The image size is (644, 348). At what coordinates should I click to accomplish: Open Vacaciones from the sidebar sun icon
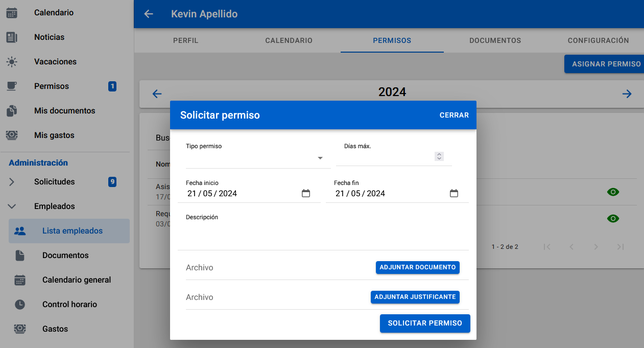pyautogui.click(x=12, y=62)
